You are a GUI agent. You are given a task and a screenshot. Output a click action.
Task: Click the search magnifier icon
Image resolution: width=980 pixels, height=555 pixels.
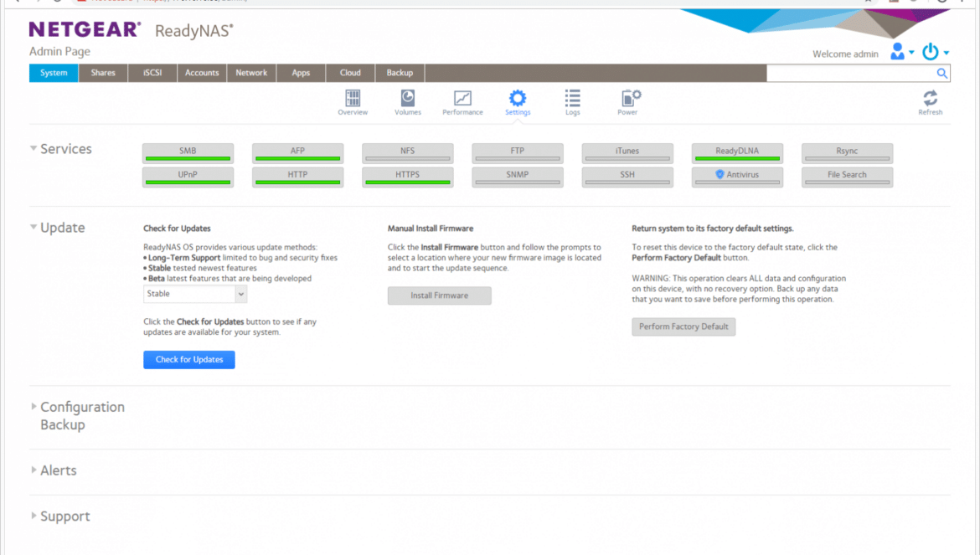[941, 73]
